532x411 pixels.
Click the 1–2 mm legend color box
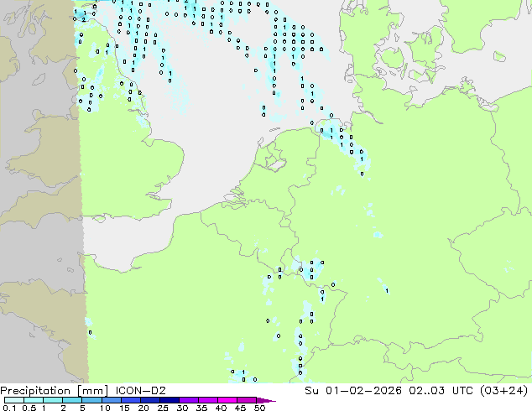pos(53,400)
